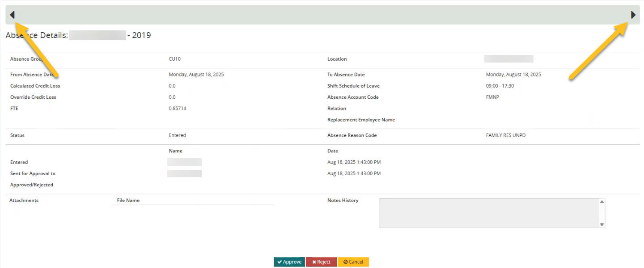This screenshot has height=268, width=644.
Task: Click the Notes History scrollbar track
Action: pyautogui.click(x=602, y=213)
